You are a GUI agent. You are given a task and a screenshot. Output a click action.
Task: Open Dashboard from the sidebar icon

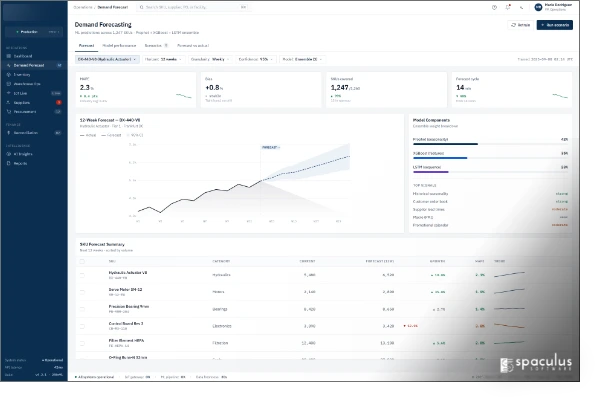[x=9, y=56]
